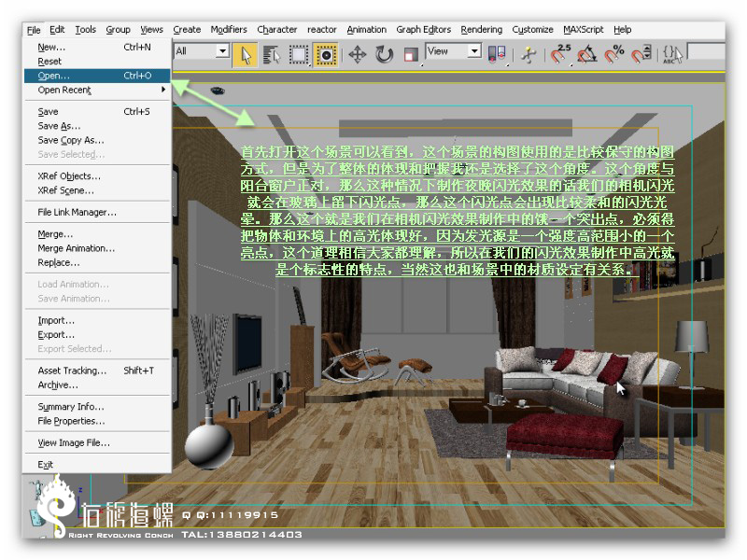This screenshot has height=560, width=747.
Task: Choose Merge Animation... entry
Action: pos(97,248)
